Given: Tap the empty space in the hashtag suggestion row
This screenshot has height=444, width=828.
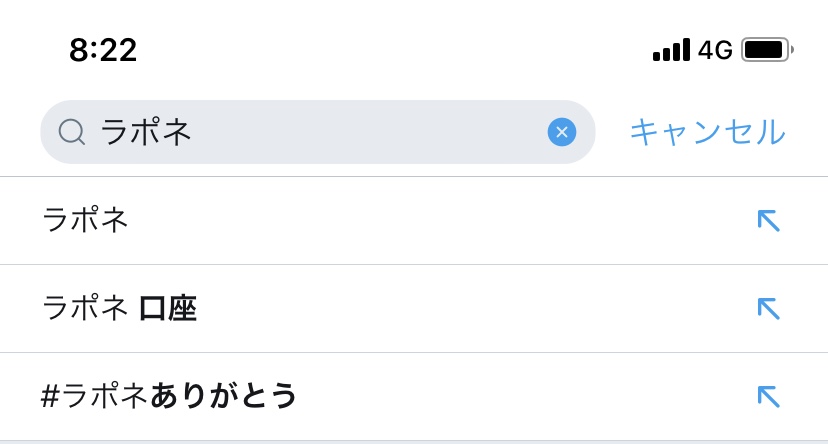Looking at the screenshot, I should click(x=520, y=397).
